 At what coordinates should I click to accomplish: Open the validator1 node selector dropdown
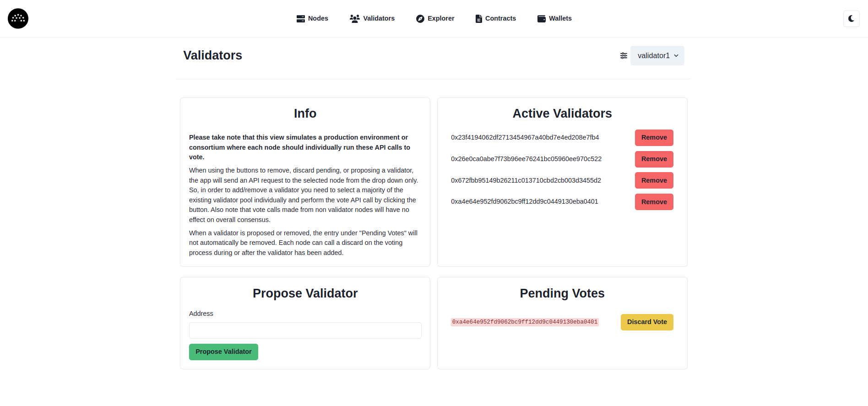[657, 55]
